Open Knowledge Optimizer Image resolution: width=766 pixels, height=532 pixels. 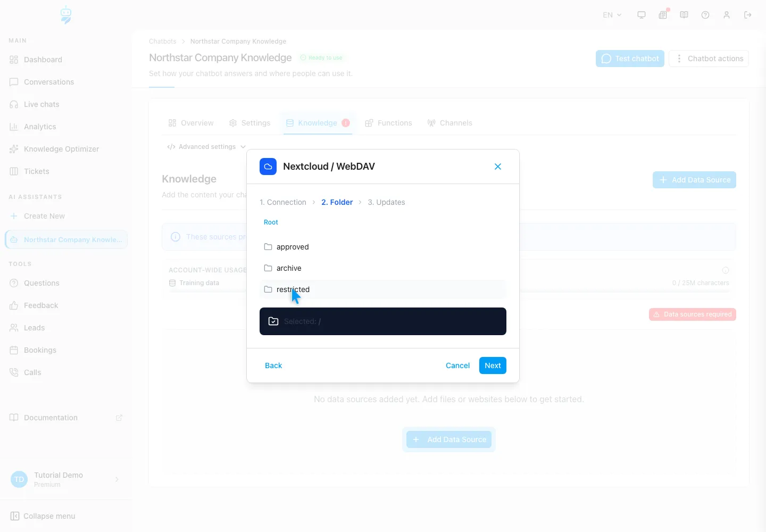(66, 149)
